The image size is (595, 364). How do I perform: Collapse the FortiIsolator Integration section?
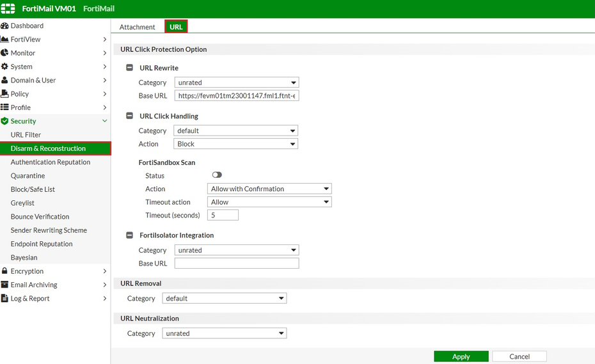(129, 235)
